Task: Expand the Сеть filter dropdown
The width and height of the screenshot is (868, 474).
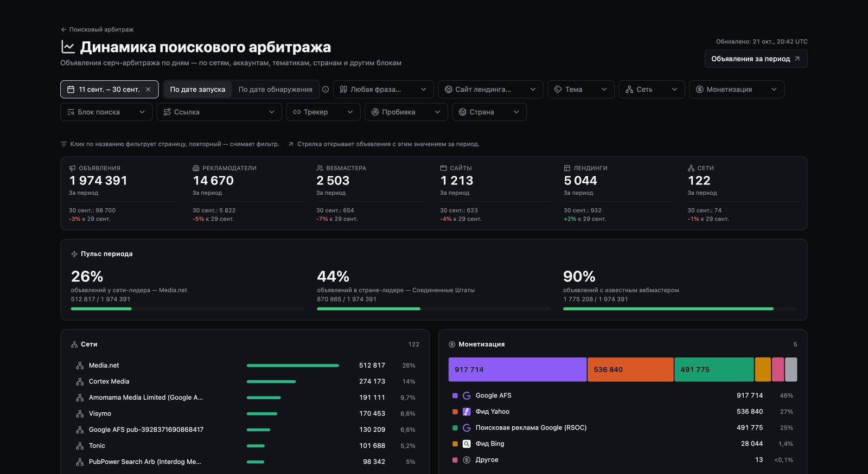Action: (x=652, y=89)
